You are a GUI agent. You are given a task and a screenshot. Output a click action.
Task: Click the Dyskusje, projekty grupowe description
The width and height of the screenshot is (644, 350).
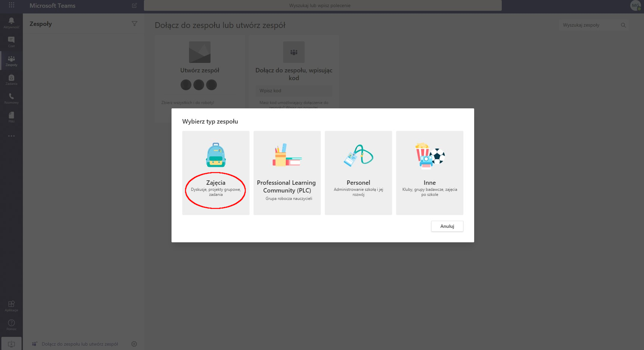tap(216, 192)
